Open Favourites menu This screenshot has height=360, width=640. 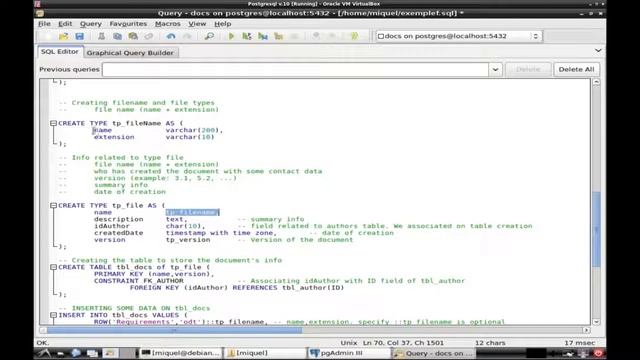[x=128, y=24]
